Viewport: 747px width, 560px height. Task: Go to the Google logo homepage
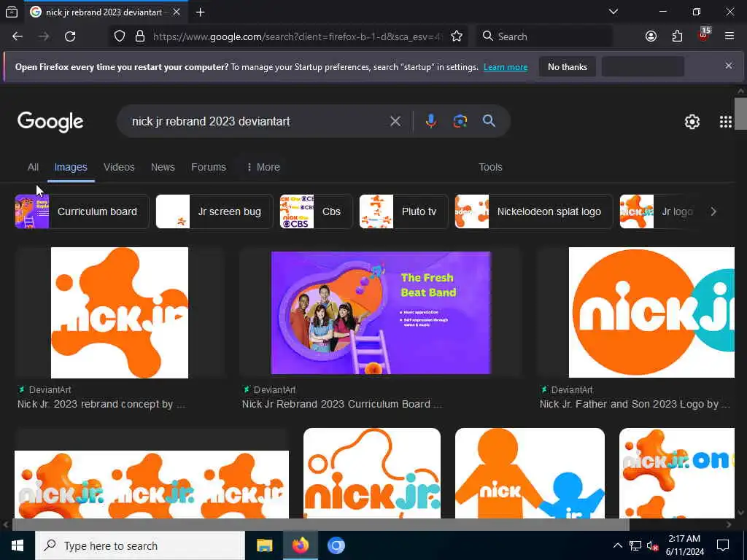(50, 122)
